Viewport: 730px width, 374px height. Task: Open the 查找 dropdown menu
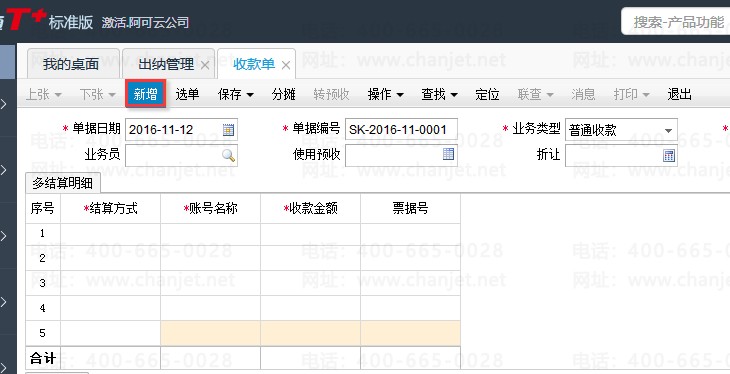[439, 95]
